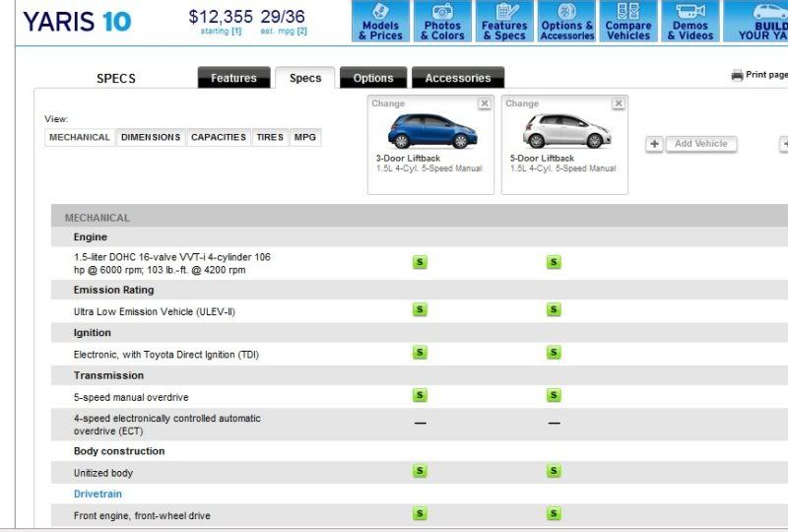Open the Accessories tab
This screenshot has height=532, width=788.
458,78
